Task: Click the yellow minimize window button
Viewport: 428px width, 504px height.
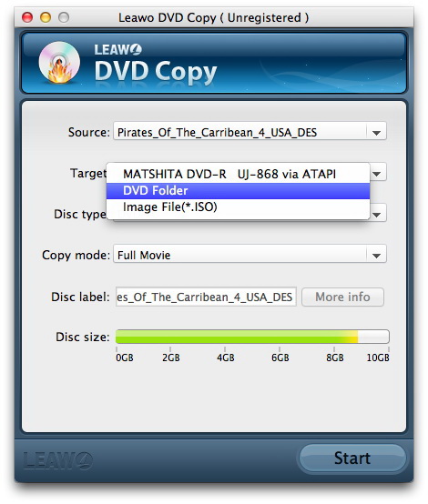Action: (x=46, y=17)
